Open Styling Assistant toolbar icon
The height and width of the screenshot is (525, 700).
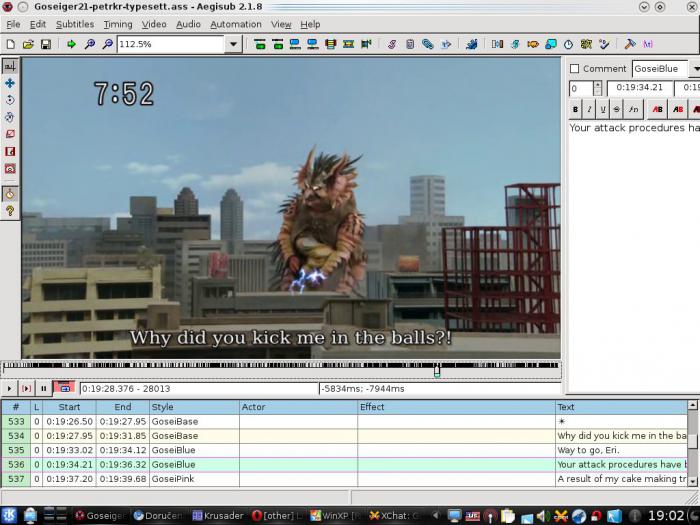pyautogui.click(x=515, y=44)
